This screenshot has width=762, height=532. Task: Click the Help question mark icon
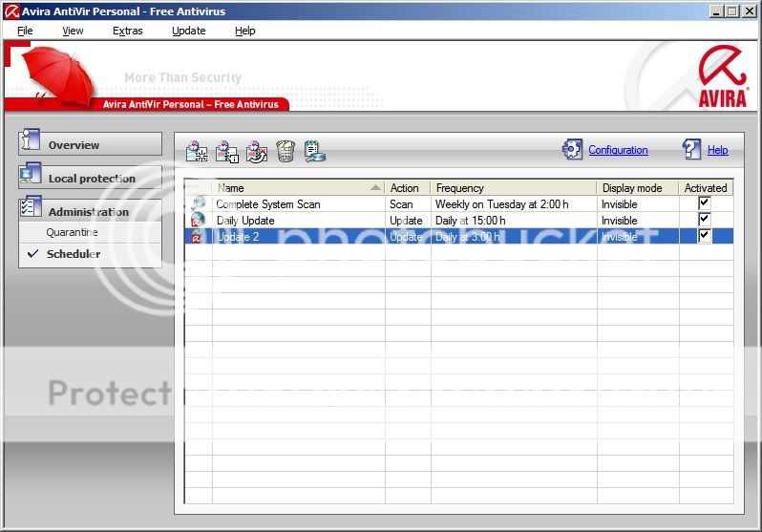pos(691,149)
